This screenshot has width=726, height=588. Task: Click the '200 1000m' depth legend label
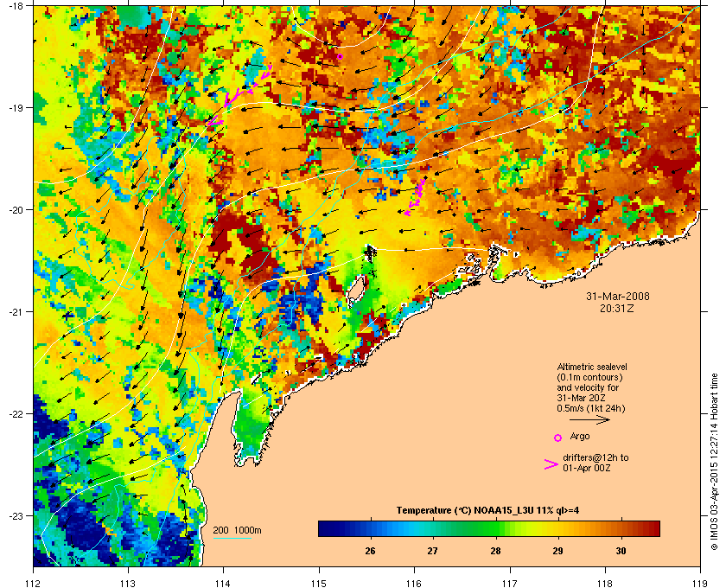click(x=237, y=531)
